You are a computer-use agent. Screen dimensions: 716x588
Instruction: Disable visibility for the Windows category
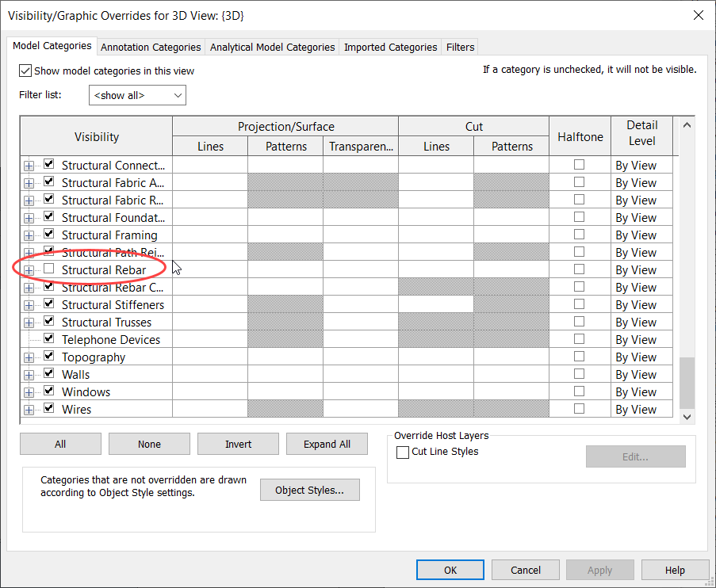[49, 391]
